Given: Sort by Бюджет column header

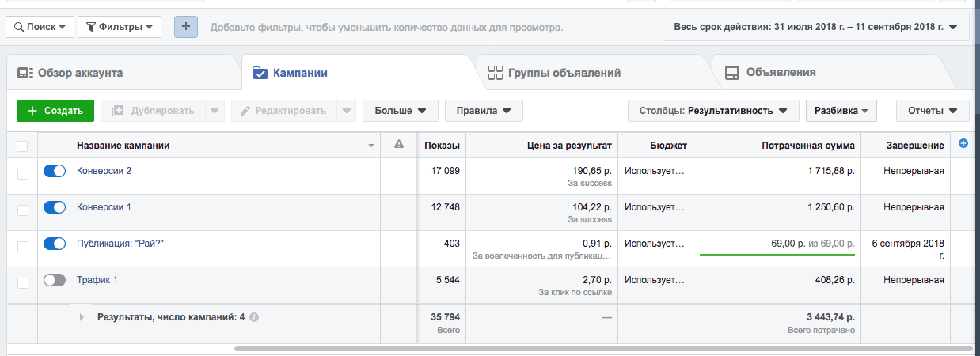Looking at the screenshot, I should pos(657,146).
